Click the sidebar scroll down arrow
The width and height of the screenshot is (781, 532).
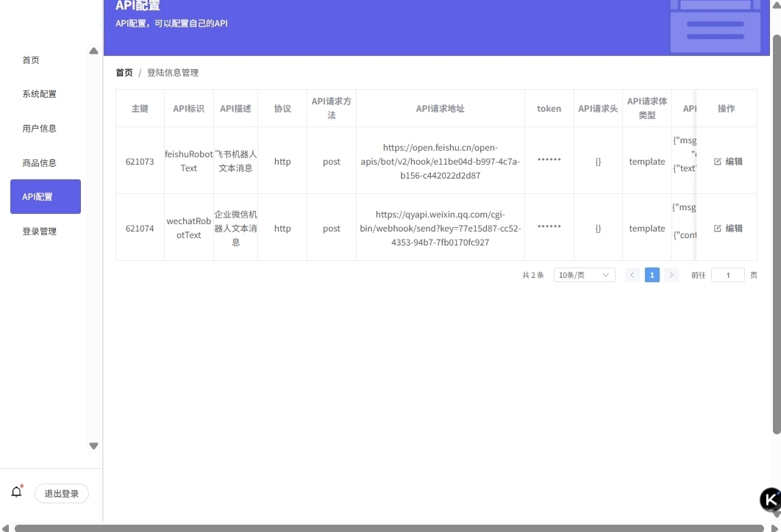[x=93, y=446]
